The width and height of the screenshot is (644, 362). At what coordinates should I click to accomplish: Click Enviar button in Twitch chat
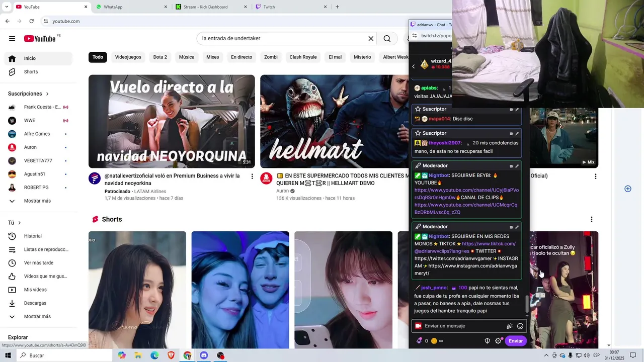[x=516, y=341]
